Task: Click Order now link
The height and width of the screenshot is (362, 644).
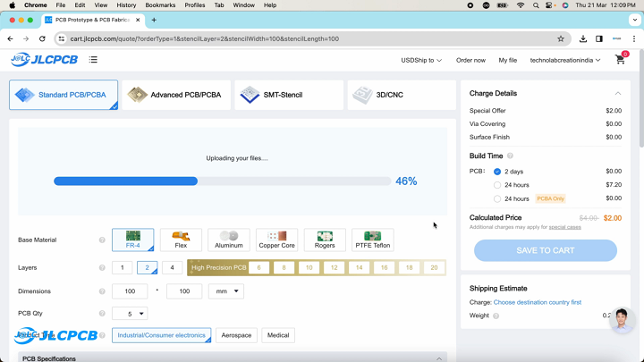Action: coord(470,61)
